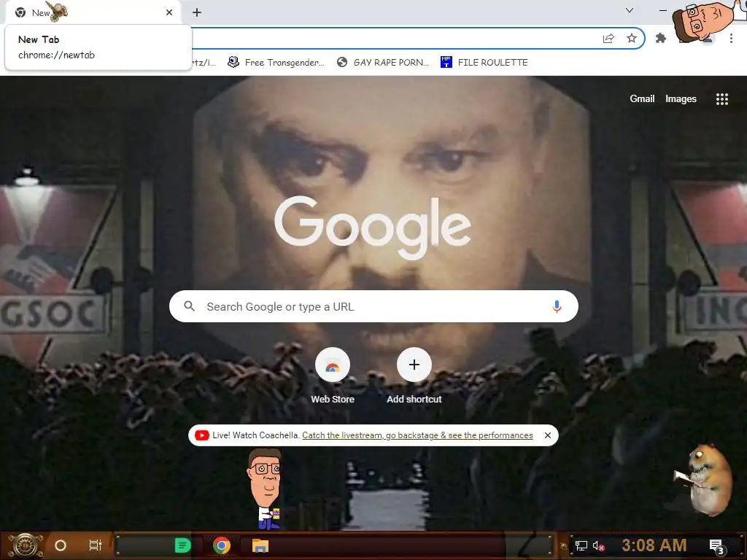Open the Coachella livestream link
This screenshot has height=560, width=747.
point(417,435)
